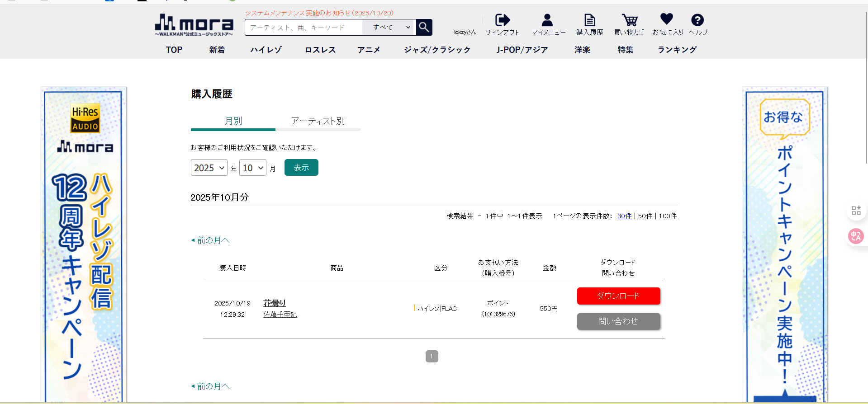Select the 月別 tab
Screen dimensions: 868x404
233,121
